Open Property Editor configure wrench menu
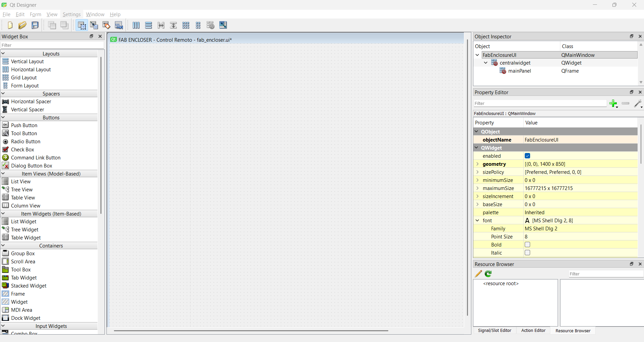Viewport: 644px width, 342px height. 638,104
